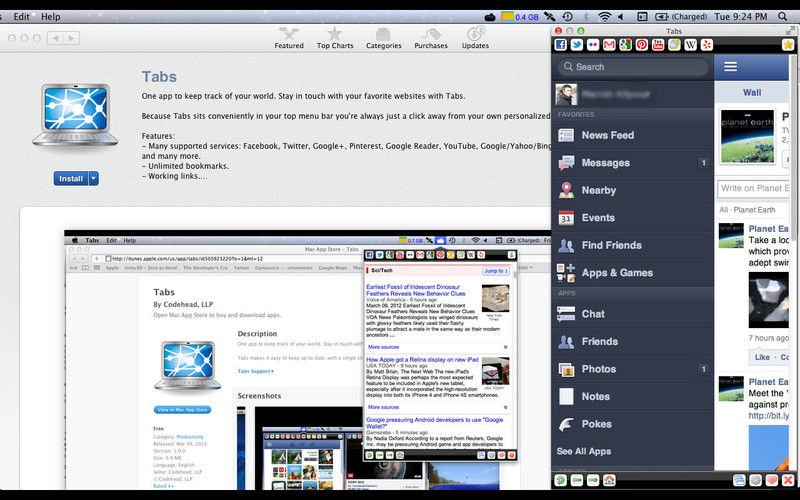
Task: Click the Wi-Fi icon in menu bar
Action: click(605, 17)
